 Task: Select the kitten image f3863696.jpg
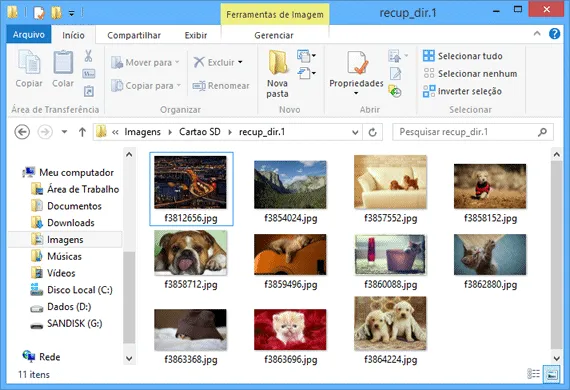pyautogui.click(x=290, y=330)
